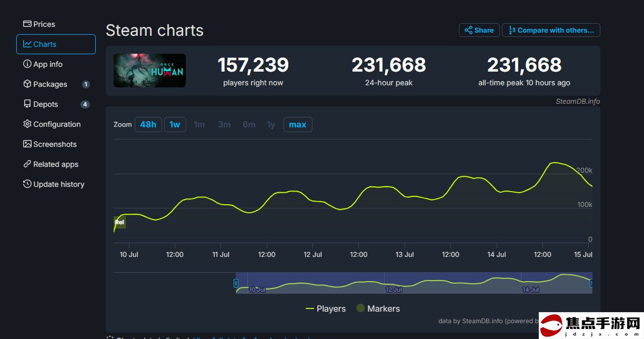644x339 pixels.
Task: Click the 10 Jul x-axis label
Action: [x=129, y=254]
